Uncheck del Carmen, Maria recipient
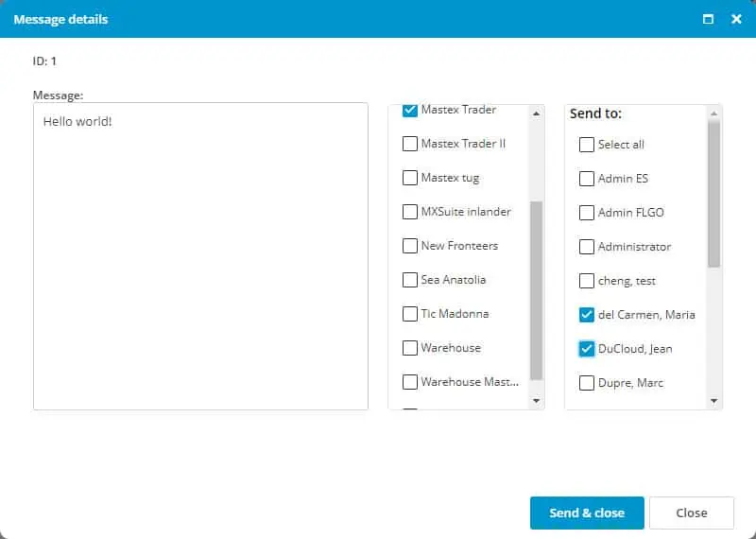 click(587, 315)
